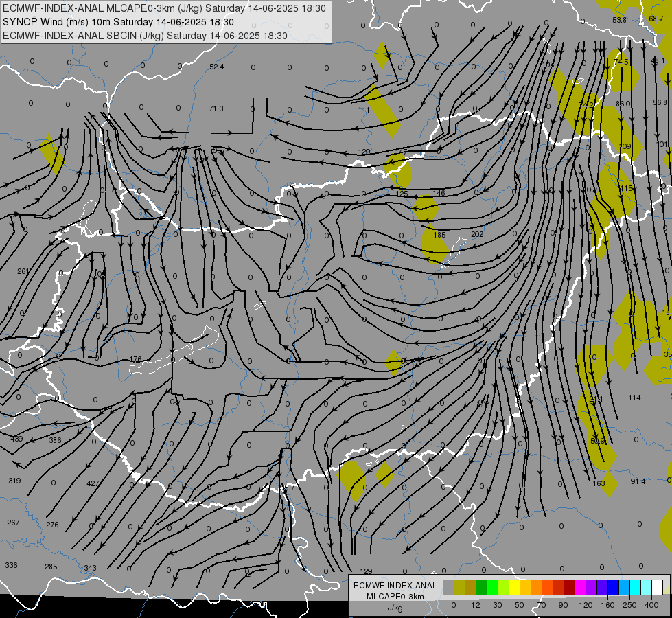Click the legend tick label 12
The height and width of the screenshot is (618, 672).
(475, 605)
